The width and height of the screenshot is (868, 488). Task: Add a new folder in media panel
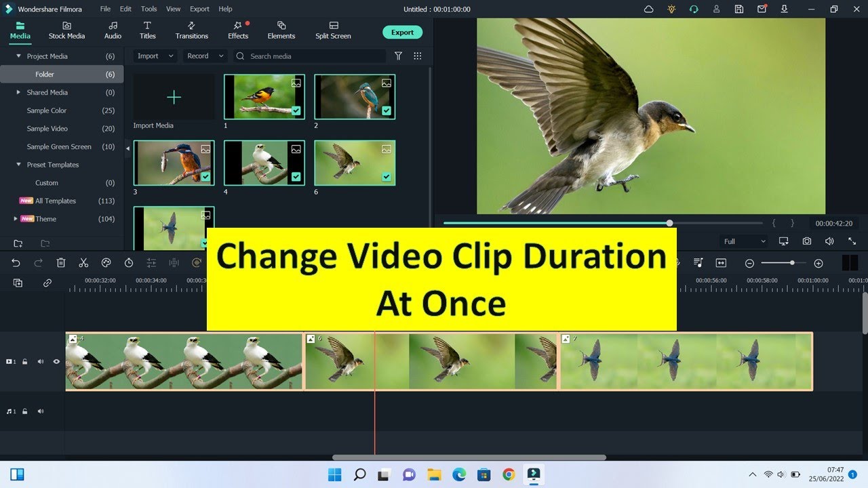[18, 243]
